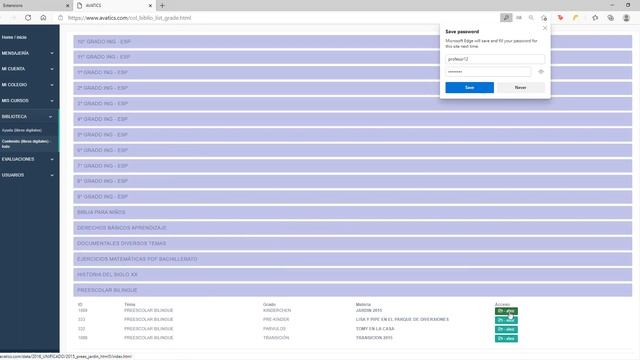640x360 pixels.
Task: Expand the 10° GRADO ING - ESP section
Action: (353, 42)
